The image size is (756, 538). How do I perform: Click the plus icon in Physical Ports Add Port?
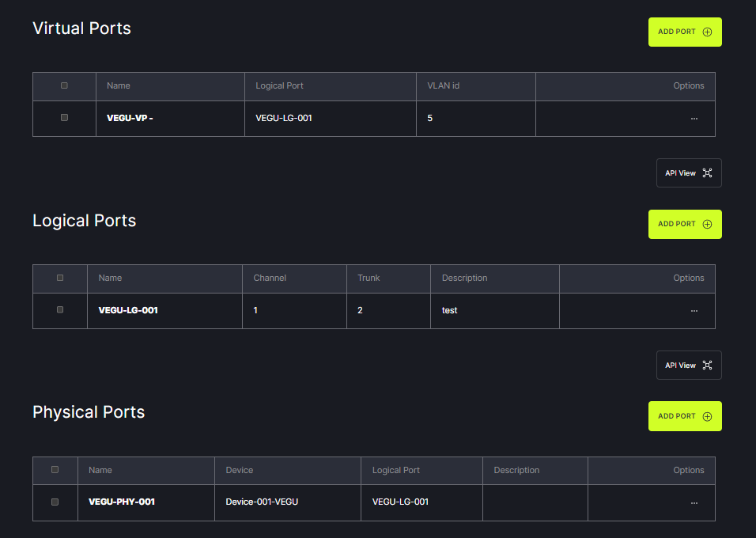(x=707, y=417)
